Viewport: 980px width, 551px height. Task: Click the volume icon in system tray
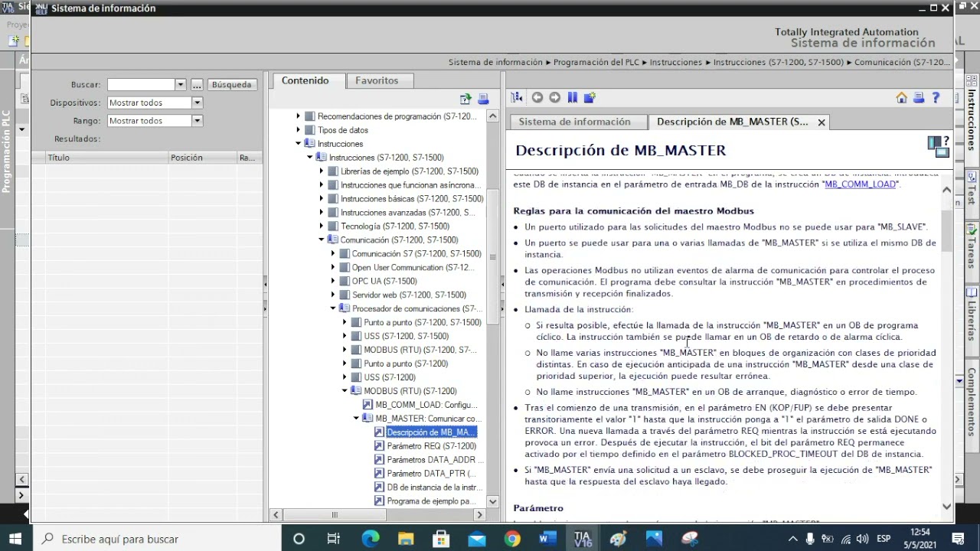click(x=864, y=539)
